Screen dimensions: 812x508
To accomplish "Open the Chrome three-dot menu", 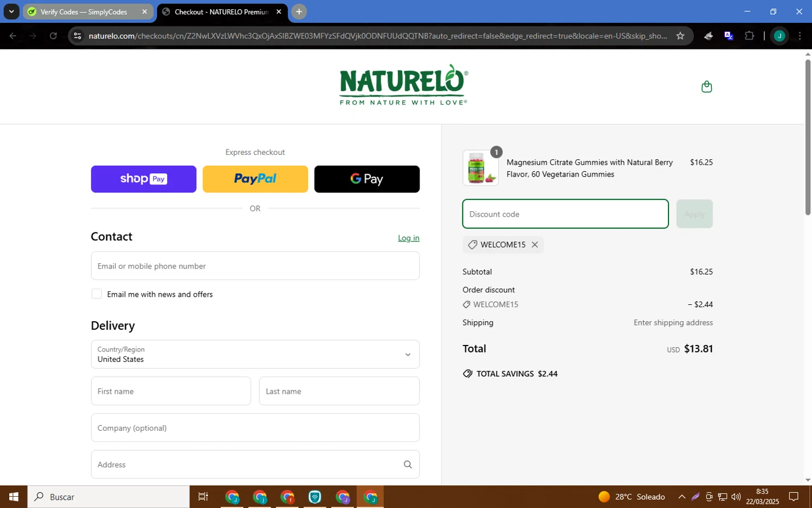I will pyautogui.click(x=800, y=36).
